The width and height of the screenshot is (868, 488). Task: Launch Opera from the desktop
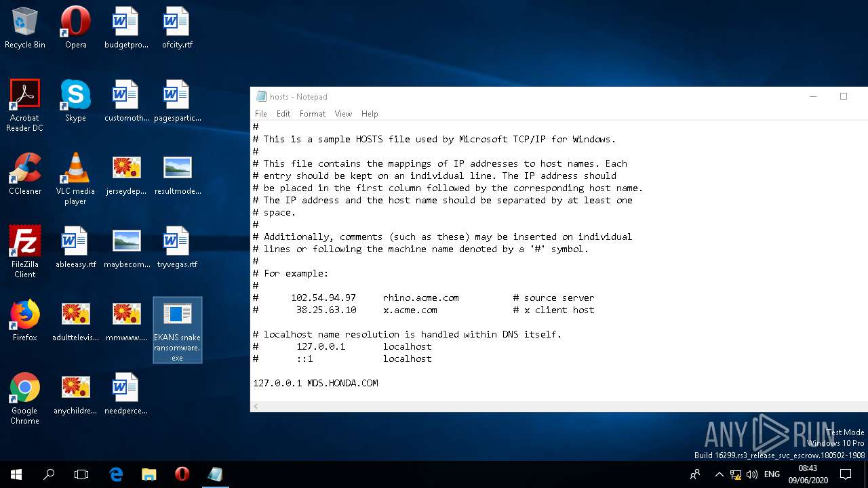(x=75, y=28)
